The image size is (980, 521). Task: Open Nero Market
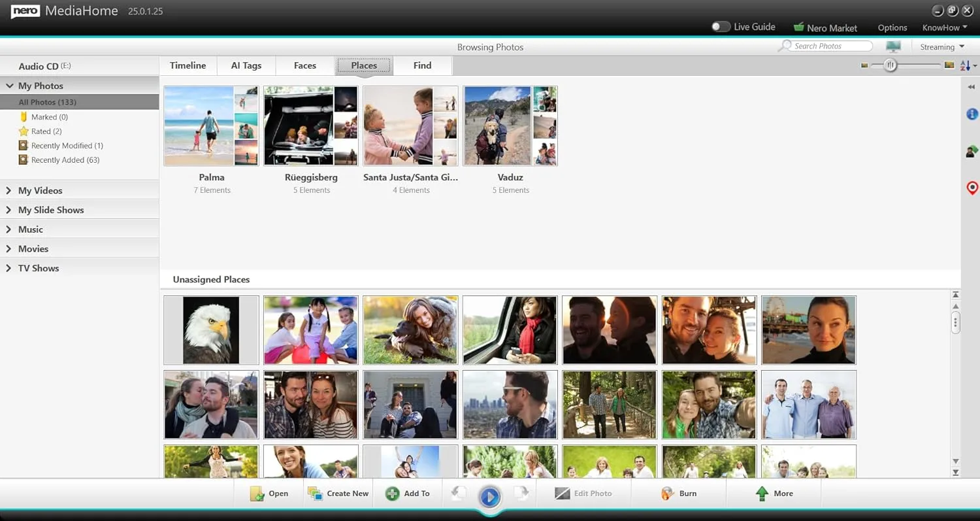[x=825, y=27]
